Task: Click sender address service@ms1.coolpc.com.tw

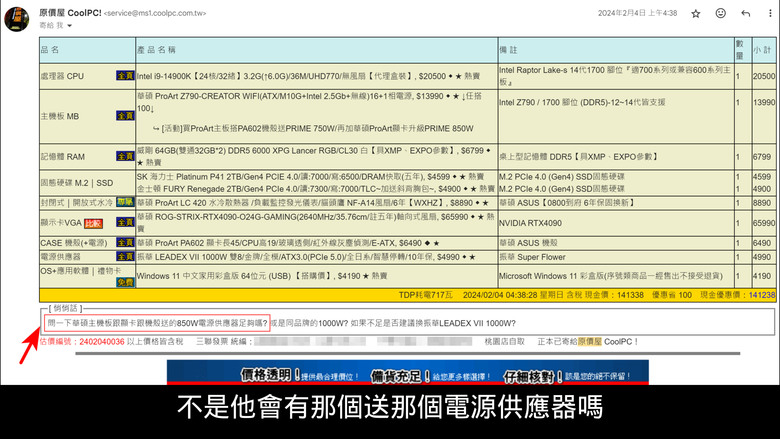Action: (x=155, y=13)
